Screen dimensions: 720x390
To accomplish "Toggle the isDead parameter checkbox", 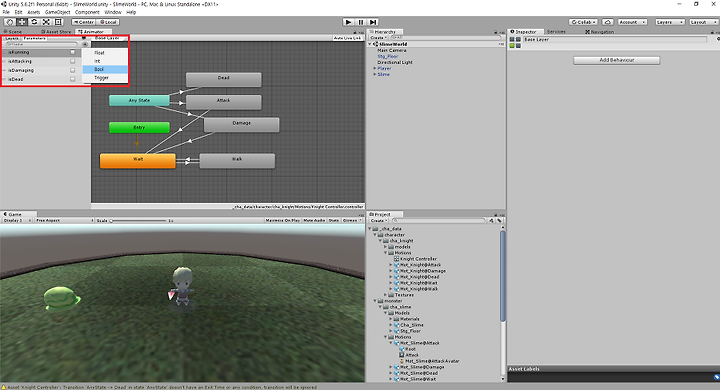I will click(73, 79).
